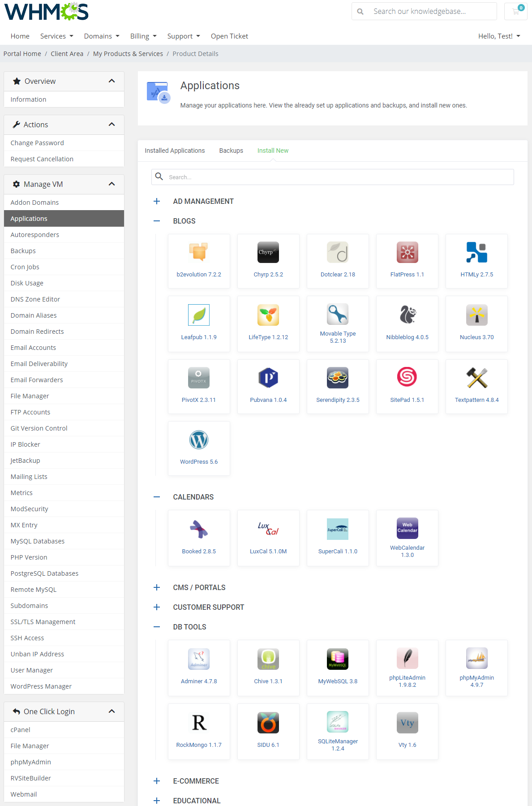Click the applications Search field
The image size is (532, 806).
[x=332, y=177]
